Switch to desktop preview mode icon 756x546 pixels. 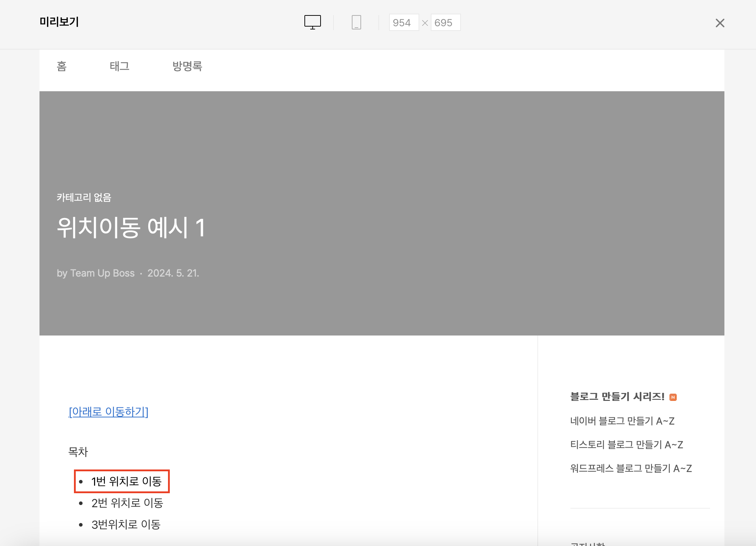click(312, 22)
